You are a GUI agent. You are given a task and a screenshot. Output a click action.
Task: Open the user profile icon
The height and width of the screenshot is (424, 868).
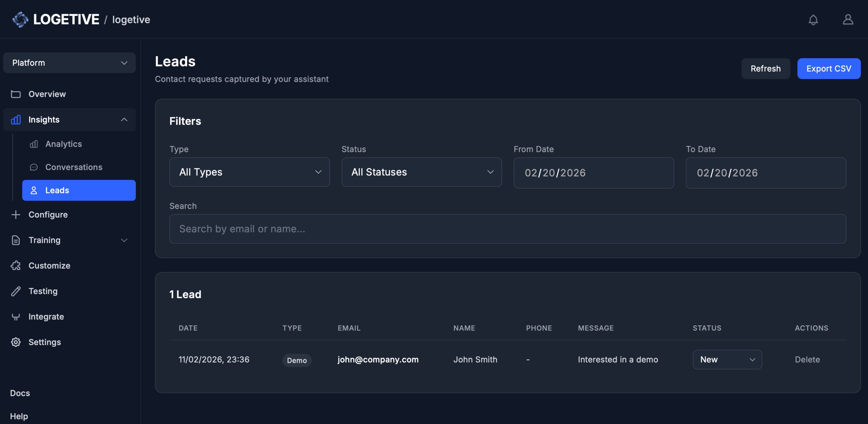(x=848, y=19)
